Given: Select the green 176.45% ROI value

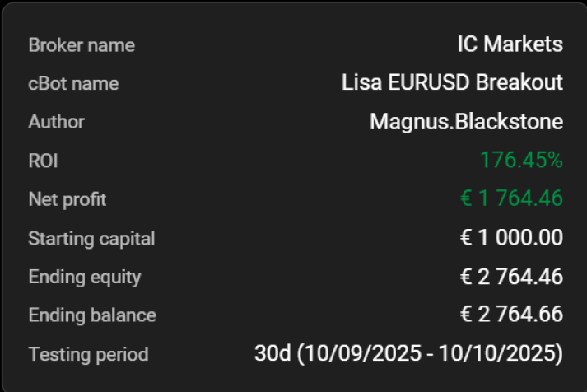Looking at the screenshot, I should coord(521,160).
